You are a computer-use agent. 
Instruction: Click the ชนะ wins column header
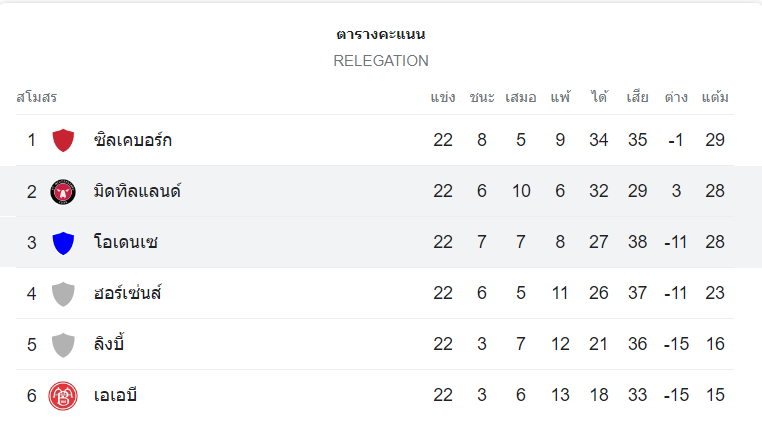[x=482, y=98]
